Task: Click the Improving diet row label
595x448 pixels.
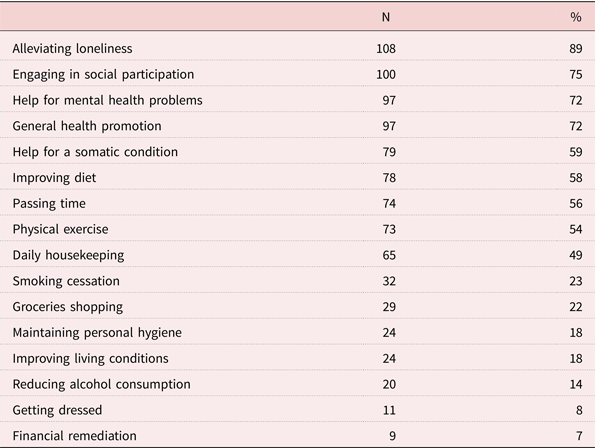Action: 54,178
